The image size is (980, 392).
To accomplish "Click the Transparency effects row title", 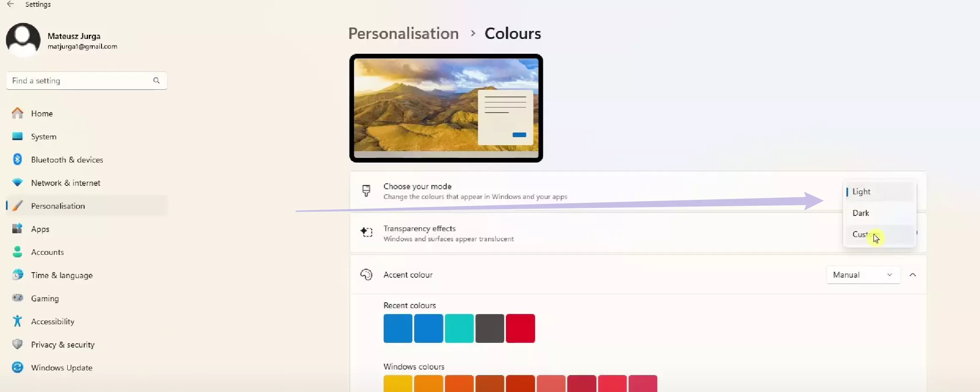I will point(419,228).
